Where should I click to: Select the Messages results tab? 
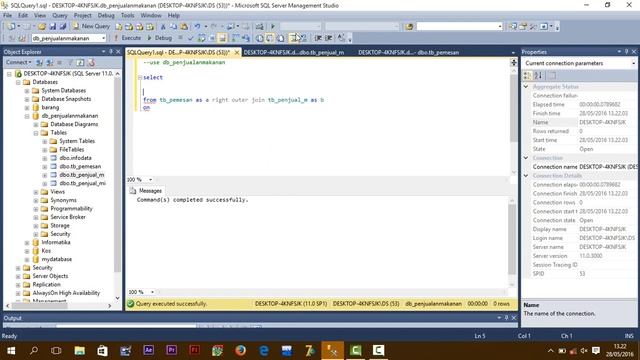pyautogui.click(x=146, y=191)
